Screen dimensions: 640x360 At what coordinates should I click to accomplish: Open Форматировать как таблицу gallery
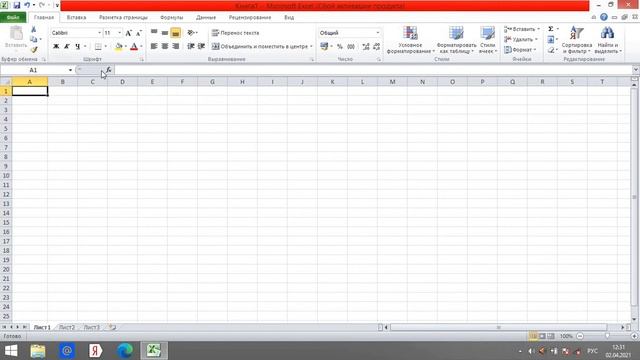pyautogui.click(x=456, y=40)
